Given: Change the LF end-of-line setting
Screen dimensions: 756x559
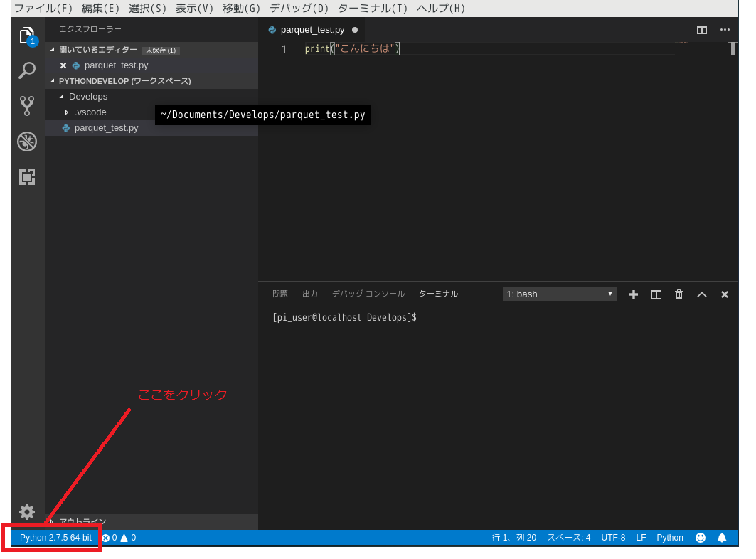Looking at the screenshot, I should (641, 538).
